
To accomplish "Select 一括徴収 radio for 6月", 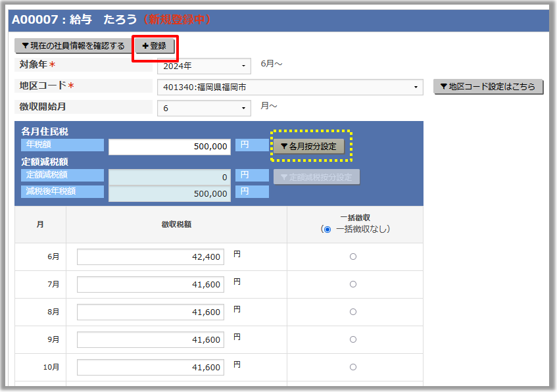I will click(353, 257).
